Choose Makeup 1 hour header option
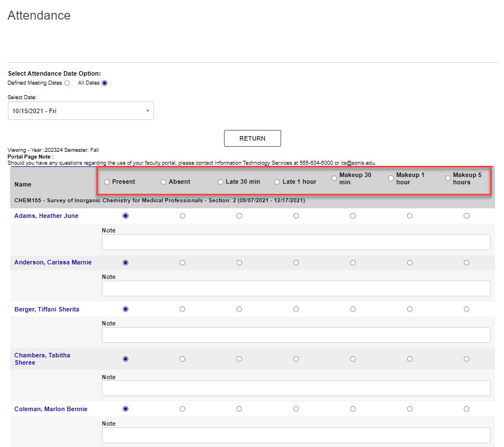Screen dimensions: 504x447 (390, 178)
